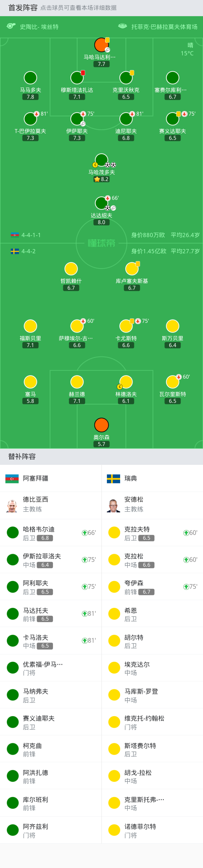The height and width of the screenshot is (868, 203).
Task: Click the Azerbaijan flag beside 4-4-1-1
Action: click(15, 235)
